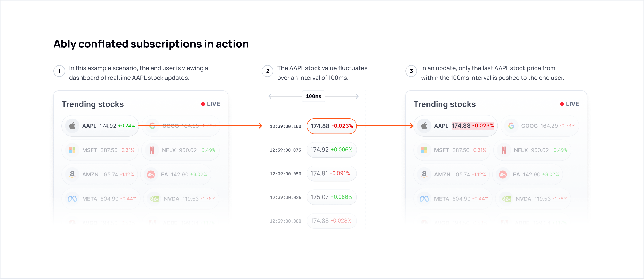The height and width of the screenshot is (279, 644).
Task: Click the Google logo in right dashboard
Action: 511,126
